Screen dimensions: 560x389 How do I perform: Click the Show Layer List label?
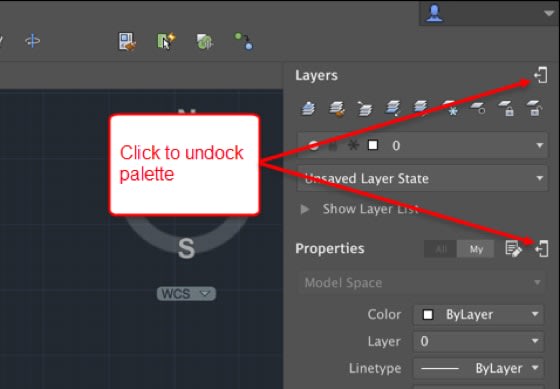(371, 209)
